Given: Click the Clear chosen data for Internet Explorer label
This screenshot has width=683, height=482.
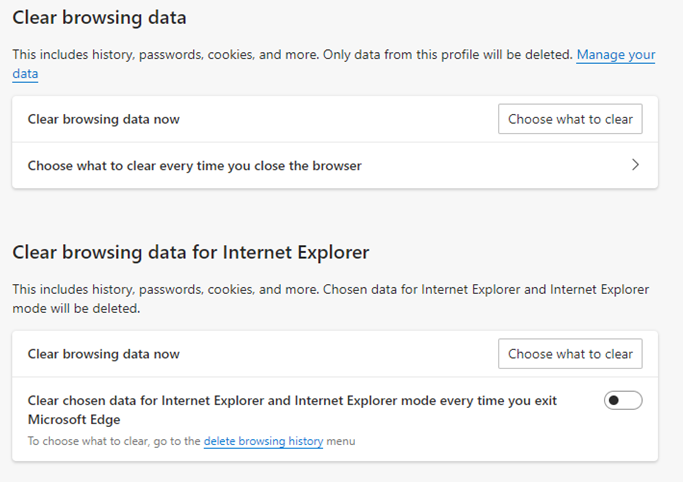Looking at the screenshot, I should pyautogui.click(x=292, y=410).
